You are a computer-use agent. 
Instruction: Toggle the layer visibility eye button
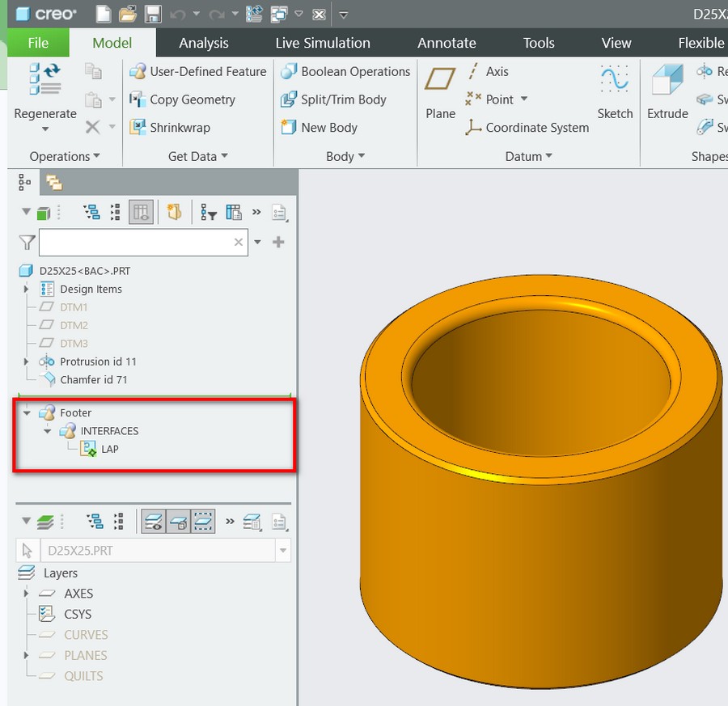point(153,522)
